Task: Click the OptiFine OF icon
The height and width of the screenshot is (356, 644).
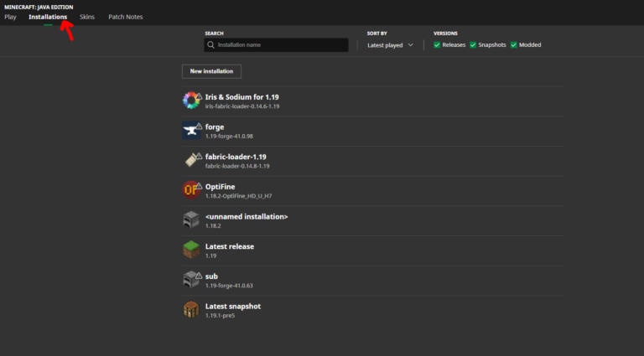Action: pyautogui.click(x=191, y=190)
